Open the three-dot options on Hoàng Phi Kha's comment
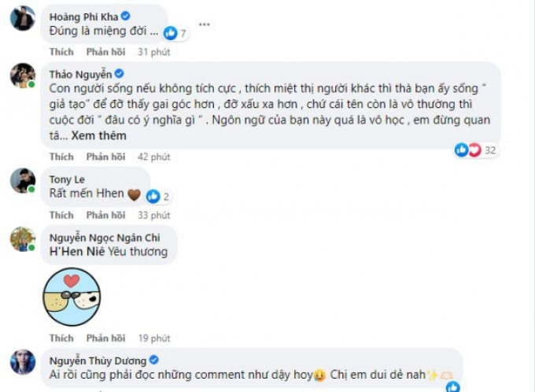 [x=204, y=24]
